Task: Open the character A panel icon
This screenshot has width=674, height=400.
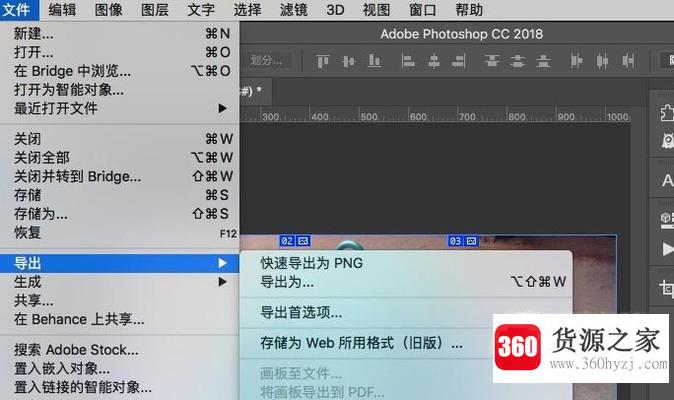Action: 667,180
